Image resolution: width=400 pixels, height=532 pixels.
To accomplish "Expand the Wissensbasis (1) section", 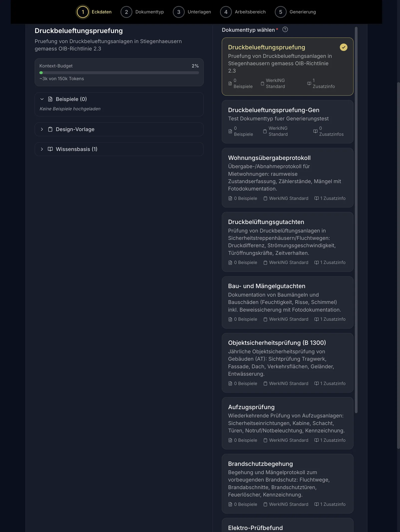I will click(x=119, y=149).
